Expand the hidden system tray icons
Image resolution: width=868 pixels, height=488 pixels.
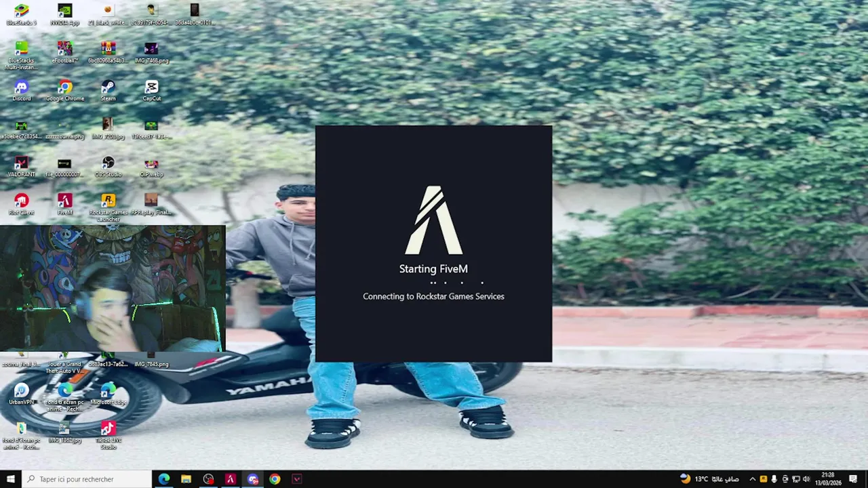(753, 479)
